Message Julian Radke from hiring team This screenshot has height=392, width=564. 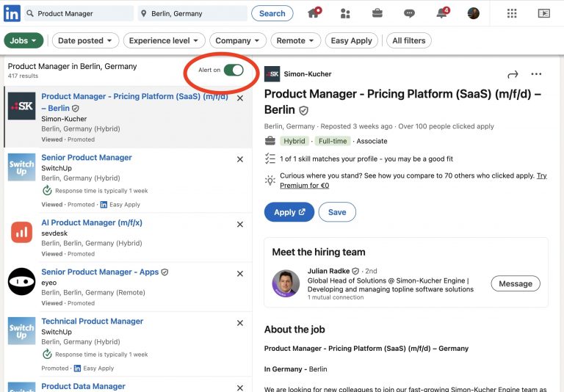[515, 284]
